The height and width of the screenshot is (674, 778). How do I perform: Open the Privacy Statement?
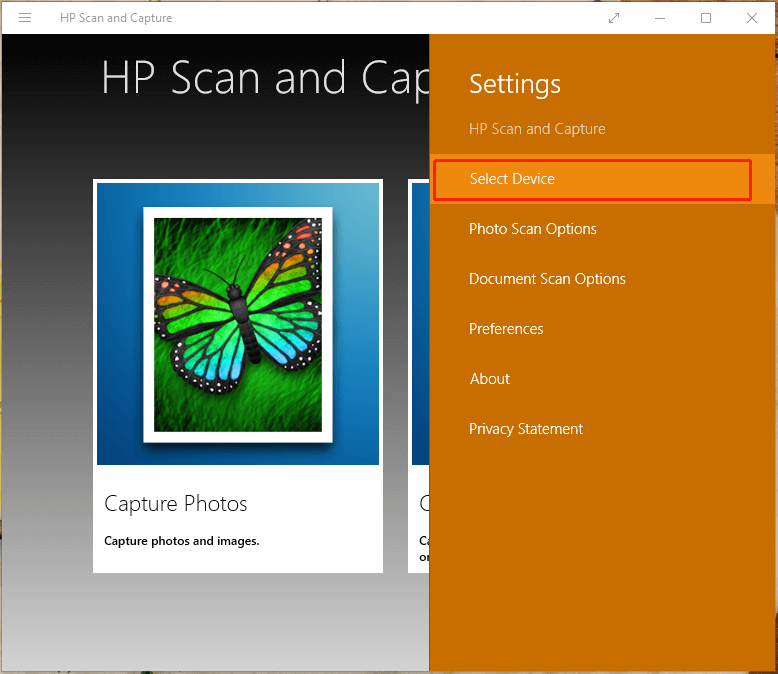[x=526, y=429]
